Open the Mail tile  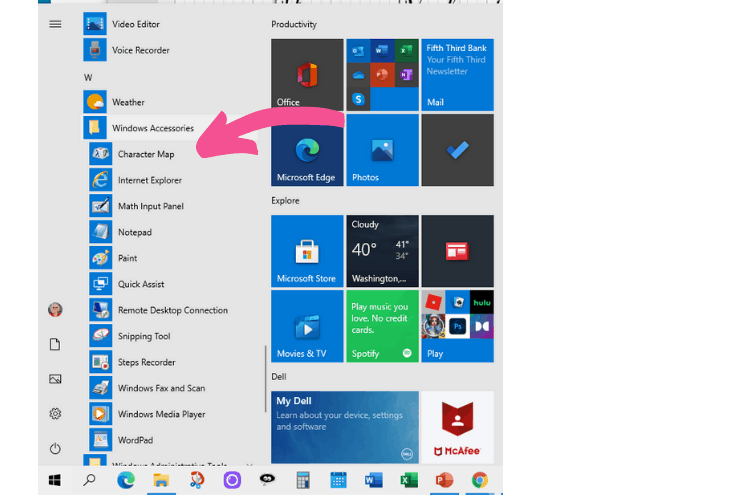[x=458, y=75]
